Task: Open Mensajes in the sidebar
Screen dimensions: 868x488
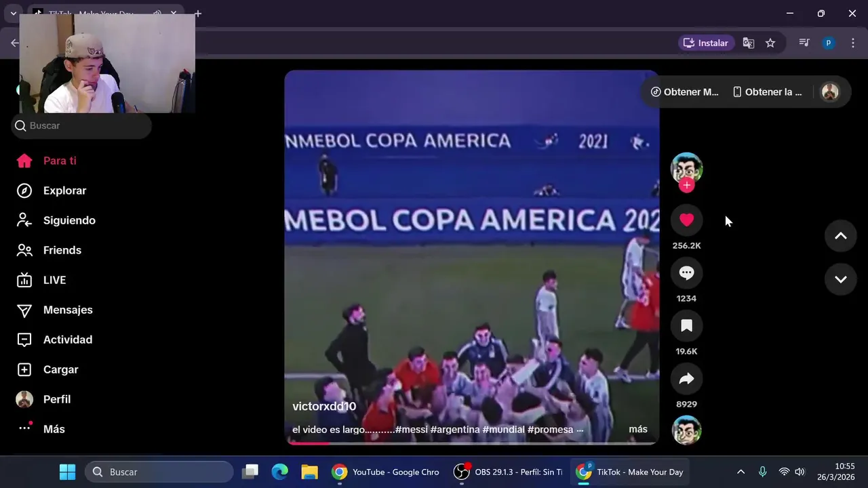Action: pos(54,310)
